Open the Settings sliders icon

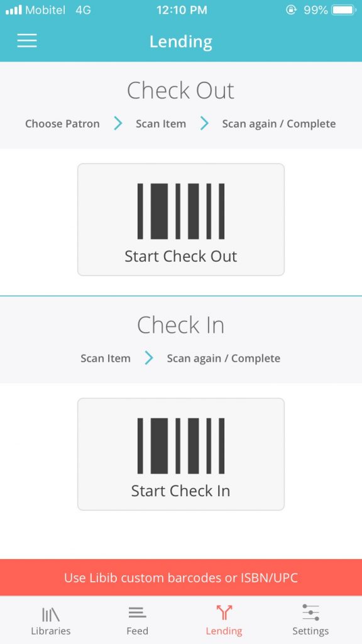coord(310,613)
